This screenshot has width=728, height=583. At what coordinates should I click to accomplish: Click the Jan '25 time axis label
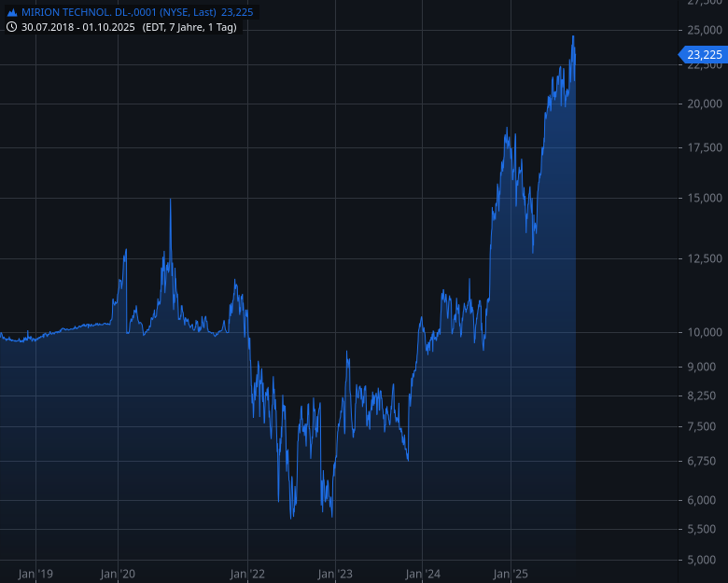point(511,574)
